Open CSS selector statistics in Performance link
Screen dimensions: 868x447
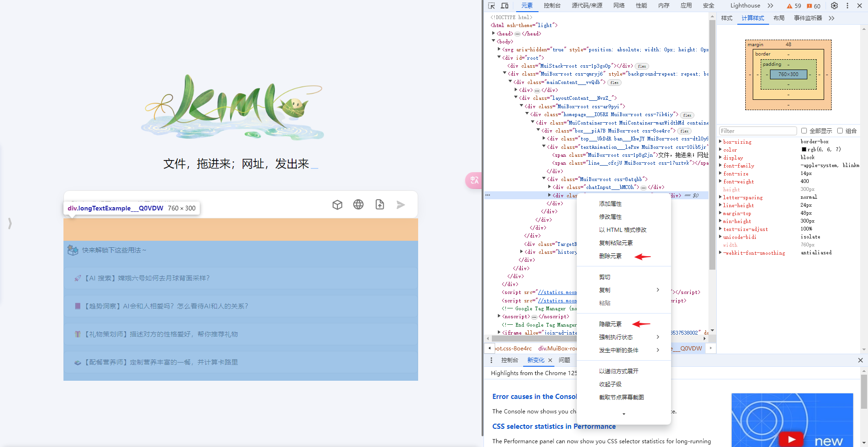554,426
